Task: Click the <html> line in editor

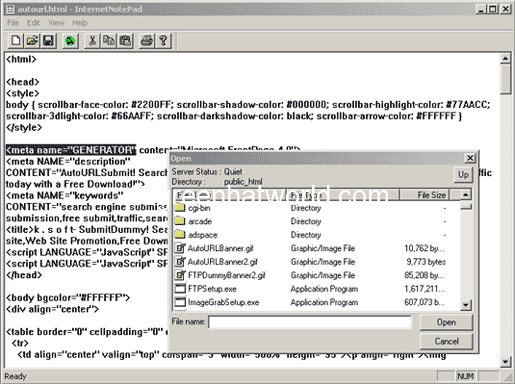Action: [x=21, y=59]
